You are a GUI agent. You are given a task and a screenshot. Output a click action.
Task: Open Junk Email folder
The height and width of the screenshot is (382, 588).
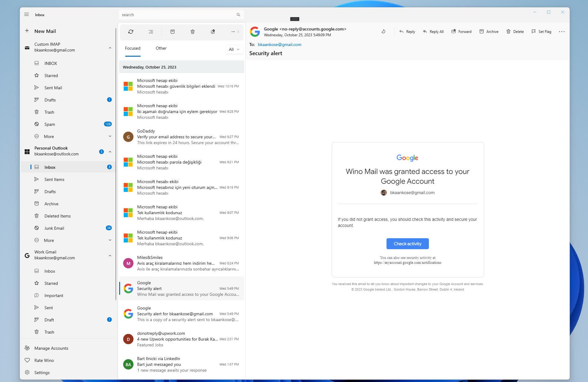tap(54, 228)
